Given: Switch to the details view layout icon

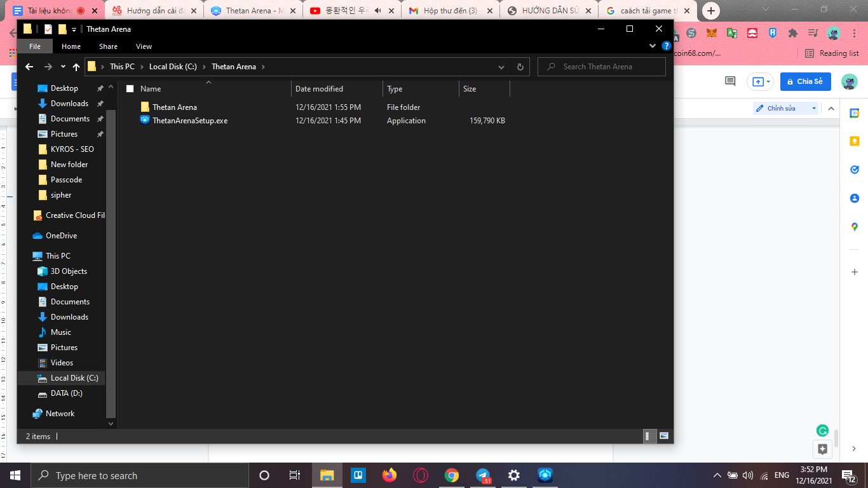Looking at the screenshot, I should tap(650, 436).
